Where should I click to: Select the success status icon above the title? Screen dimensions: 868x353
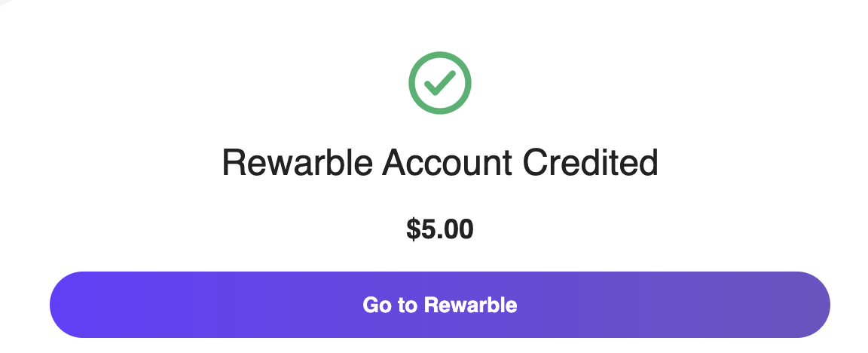pos(439,83)
